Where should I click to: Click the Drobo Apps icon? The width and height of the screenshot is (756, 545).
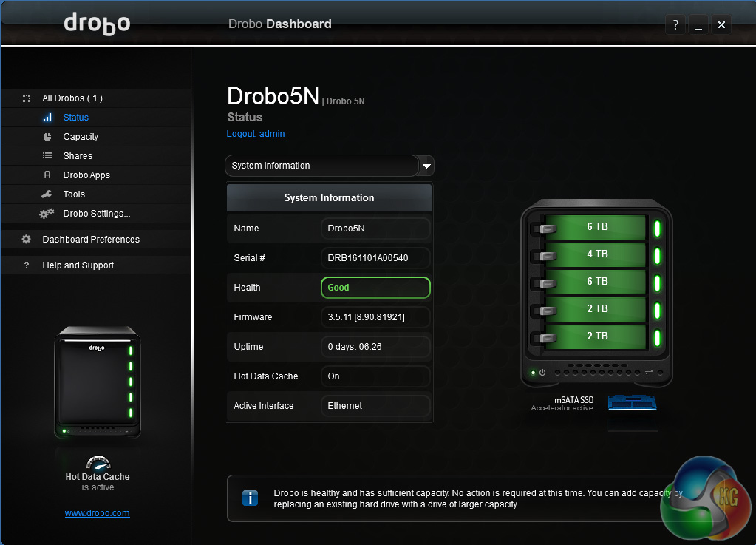click(47, 175)
